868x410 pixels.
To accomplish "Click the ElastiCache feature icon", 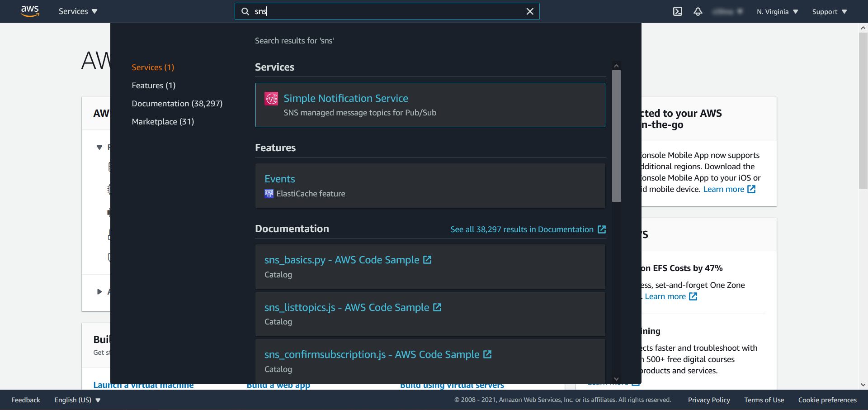I will pos(269,194).
